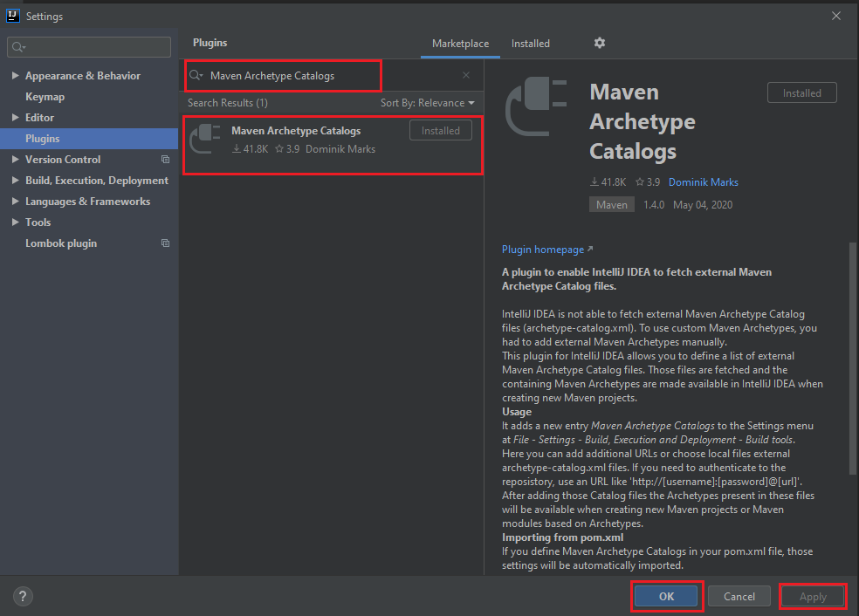
Task: Close the Settings dialog window
Action: click(x=836, y=16)
